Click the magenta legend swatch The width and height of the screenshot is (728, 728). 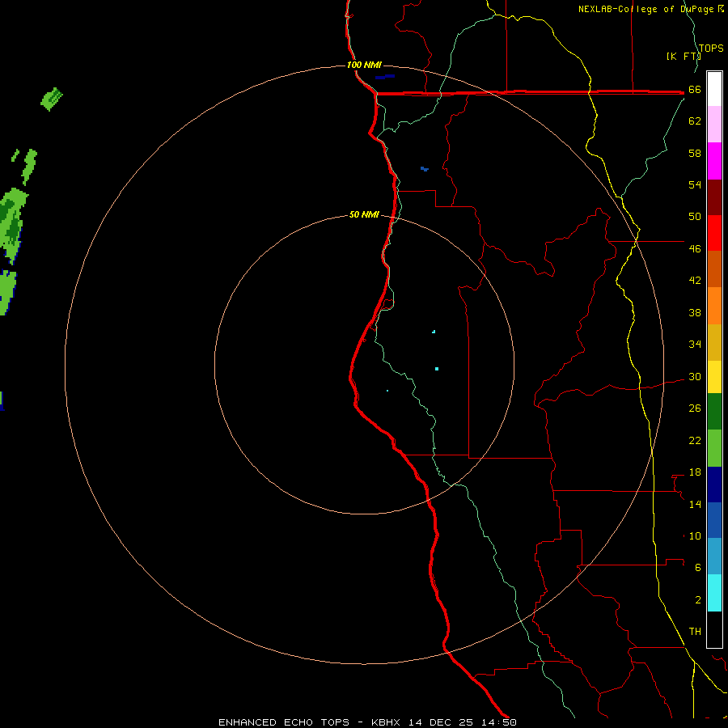[x=714, y=161]
